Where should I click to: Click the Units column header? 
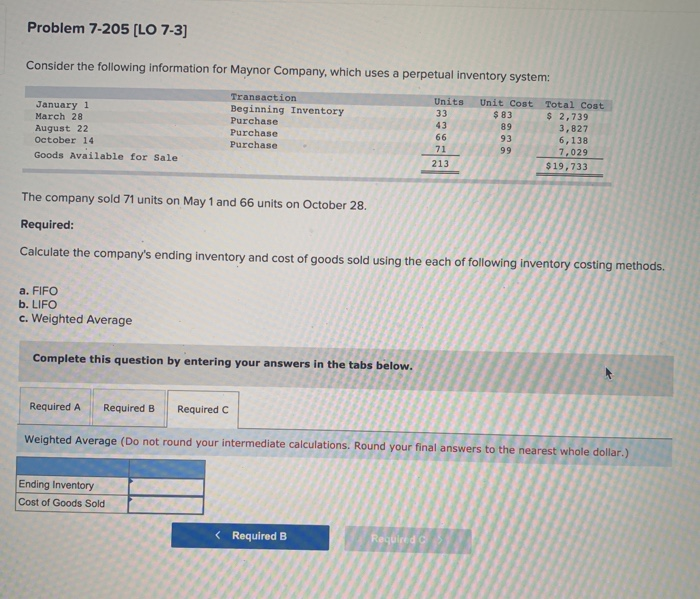449,102
